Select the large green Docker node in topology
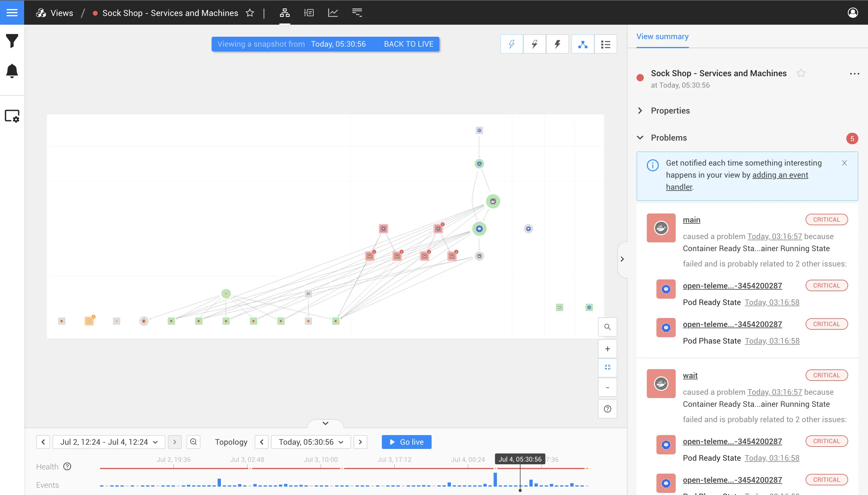 tap(493, 201)
